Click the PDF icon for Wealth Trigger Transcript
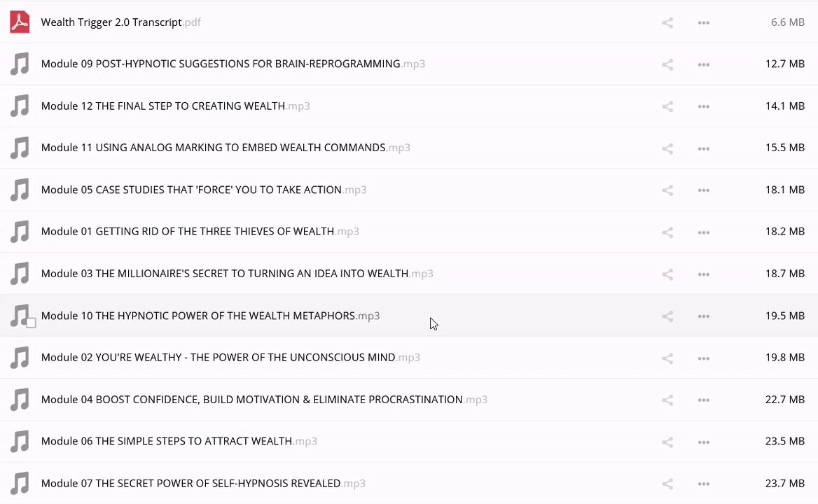Image resolution: width=818 pixels, height=504 pixels. (x=20, y=22)
